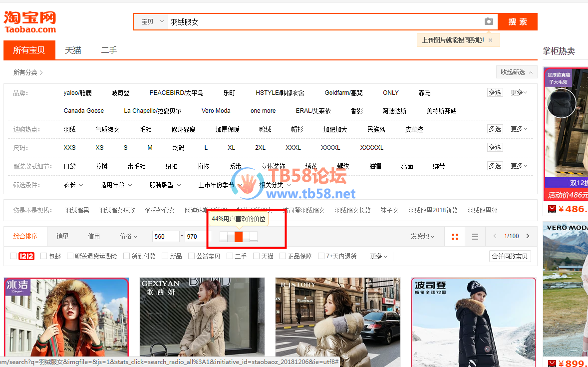
Task: Click the minimum price field showing 560
Action: point(166,236)
